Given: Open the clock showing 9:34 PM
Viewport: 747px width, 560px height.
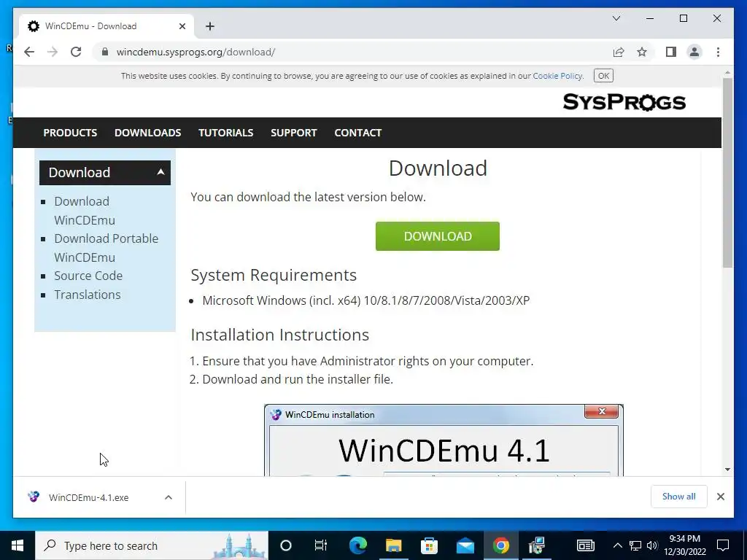Looking at the screenshot, I should [x=684, y=545].
